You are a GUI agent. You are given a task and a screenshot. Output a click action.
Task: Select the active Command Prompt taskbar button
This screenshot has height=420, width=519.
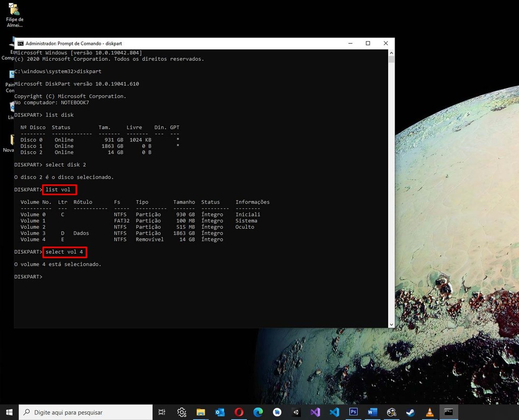[x=448, y=412]
